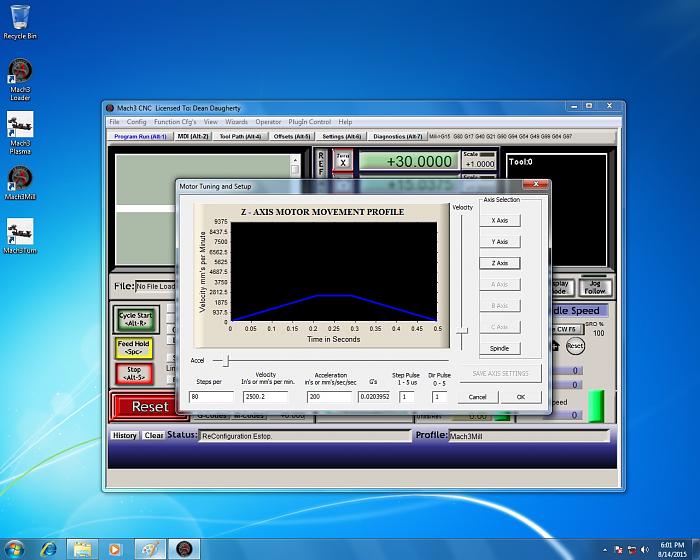
Task: Open the Wizards menu
Action: (x=236, y=122)
